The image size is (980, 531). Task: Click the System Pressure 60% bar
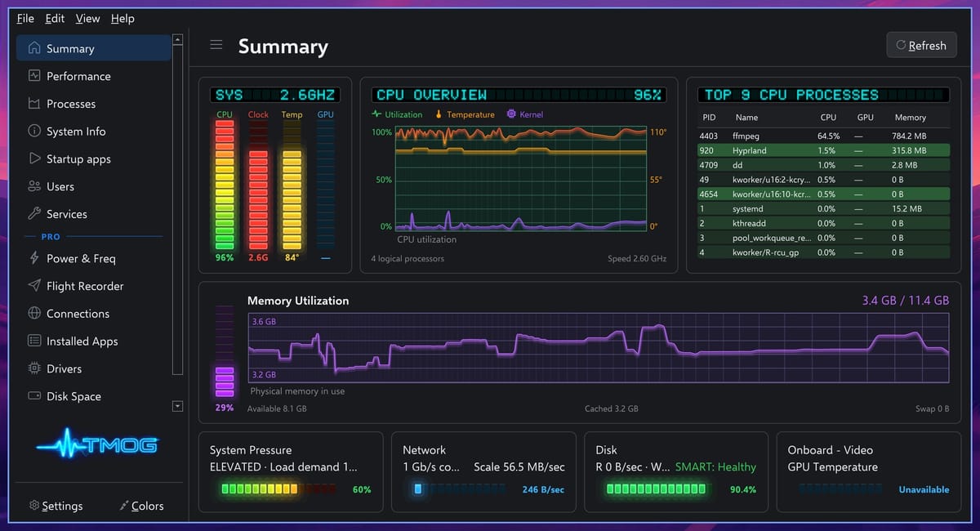(278, 489)
